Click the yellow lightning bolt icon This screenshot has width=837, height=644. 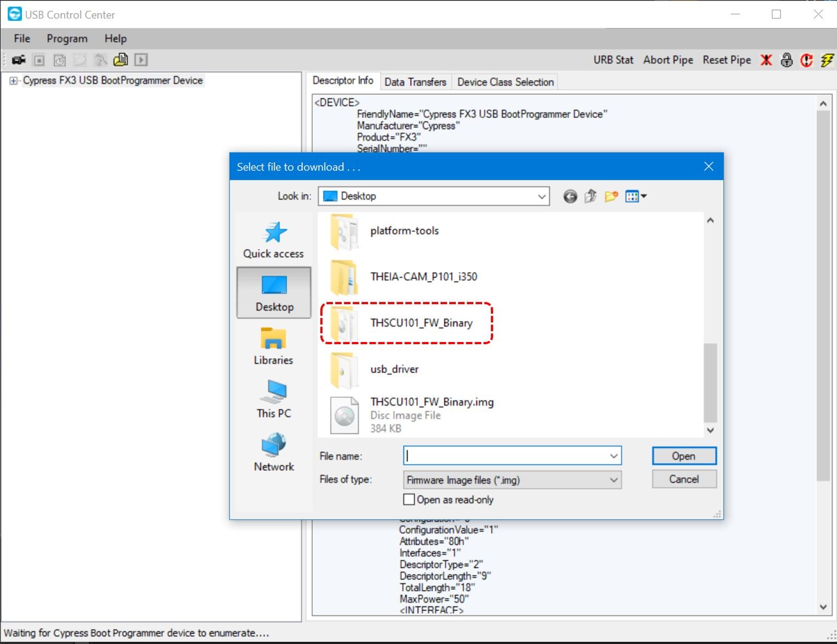click(x=827, y=60)
